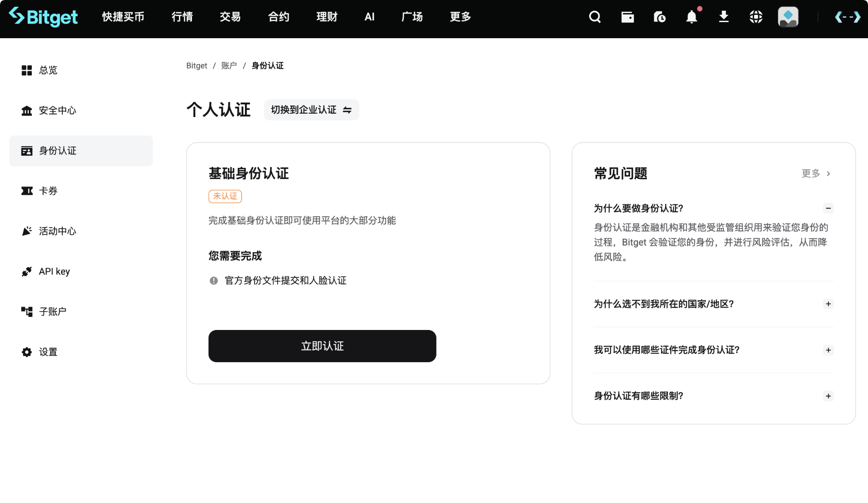Go to 总览 in sidebar
The image size is (868, 503).
(81, 70)
